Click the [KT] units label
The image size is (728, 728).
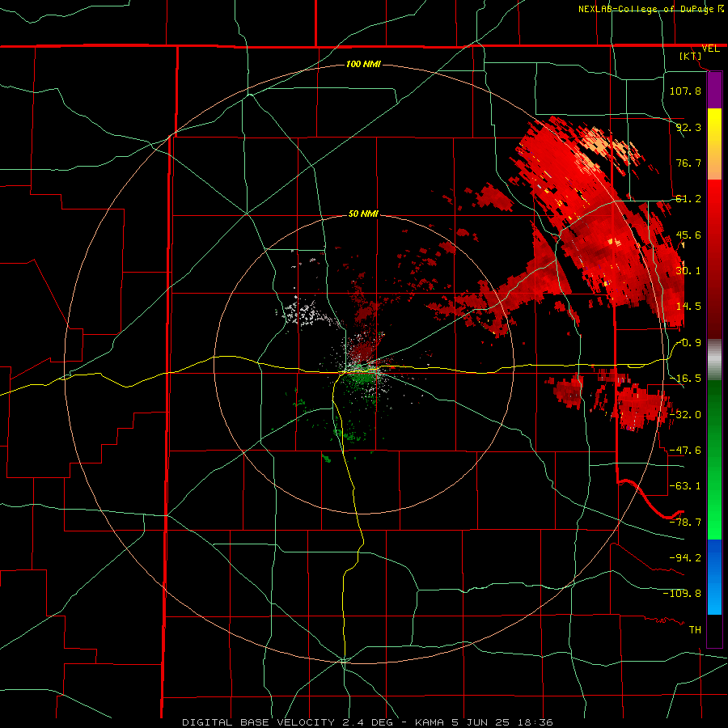pyautogui.click(x=690, y=56)
